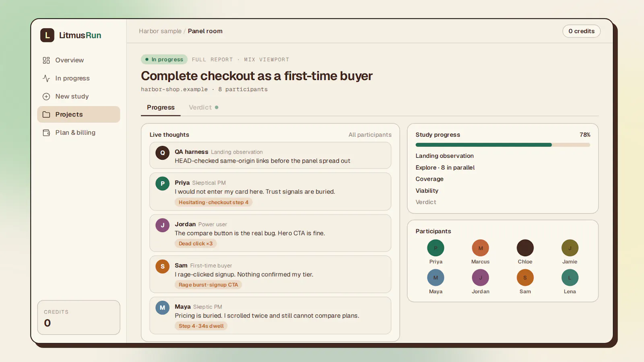Screen dimensions: 644x362
Task: Click the FULL REPORT label
Action: click(212, 60)
